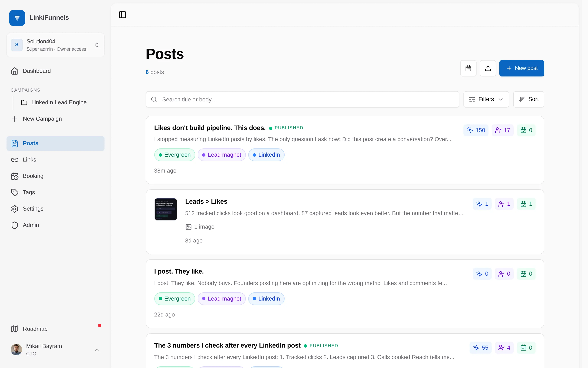The height and width of the screenshot is (368, 588).
Task: Click the Booking calendar-clock icon
Action: [14, 176]
